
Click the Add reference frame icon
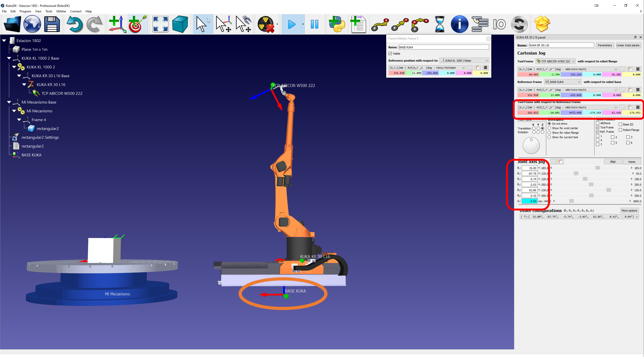click(117, 24)
